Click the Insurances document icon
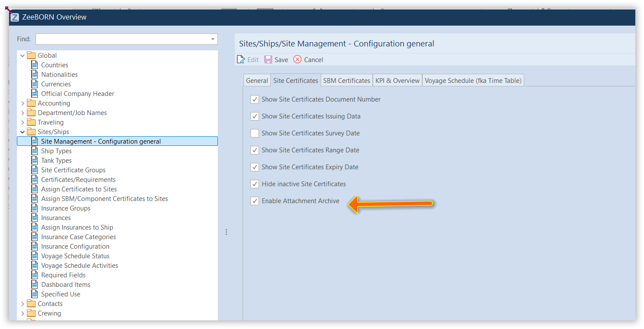Image resolution: width=644 pixels, height=329 pixels. click(x=35, y=218)
